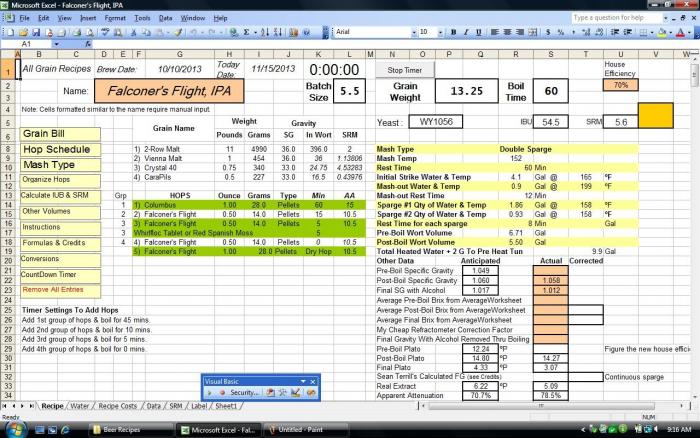
Task: Toggle Align Left
Action: pyautogui.click(x=495, y=32)
